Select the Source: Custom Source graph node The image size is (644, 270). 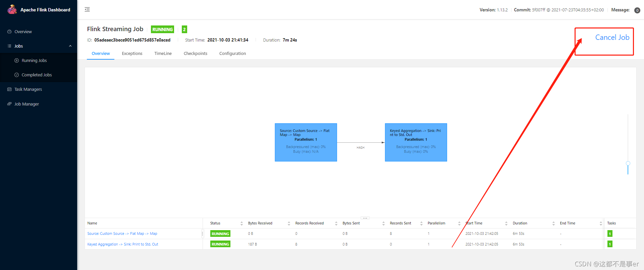pyautogui.click(x=306, y=142)
